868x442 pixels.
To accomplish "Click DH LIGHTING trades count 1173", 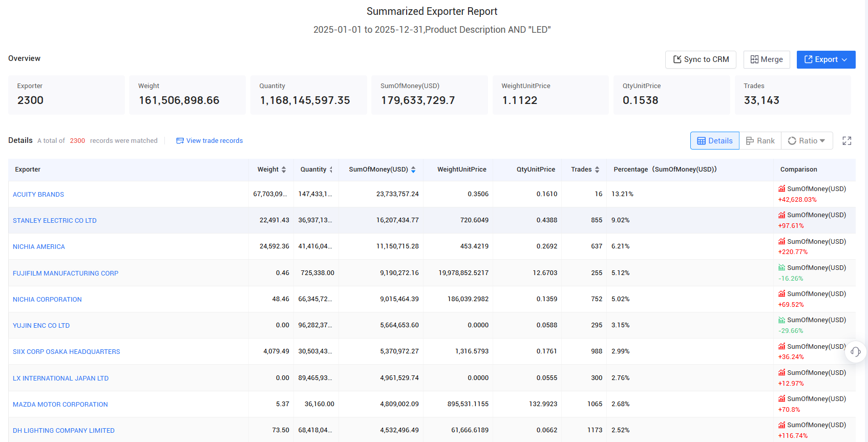I will [595, 430].
